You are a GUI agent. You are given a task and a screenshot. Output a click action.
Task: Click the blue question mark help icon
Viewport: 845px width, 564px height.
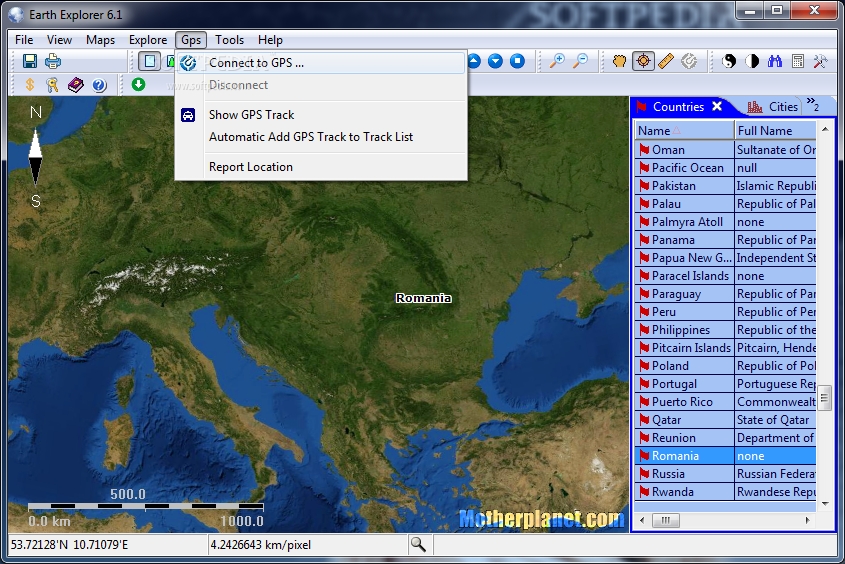pos(99,85)
